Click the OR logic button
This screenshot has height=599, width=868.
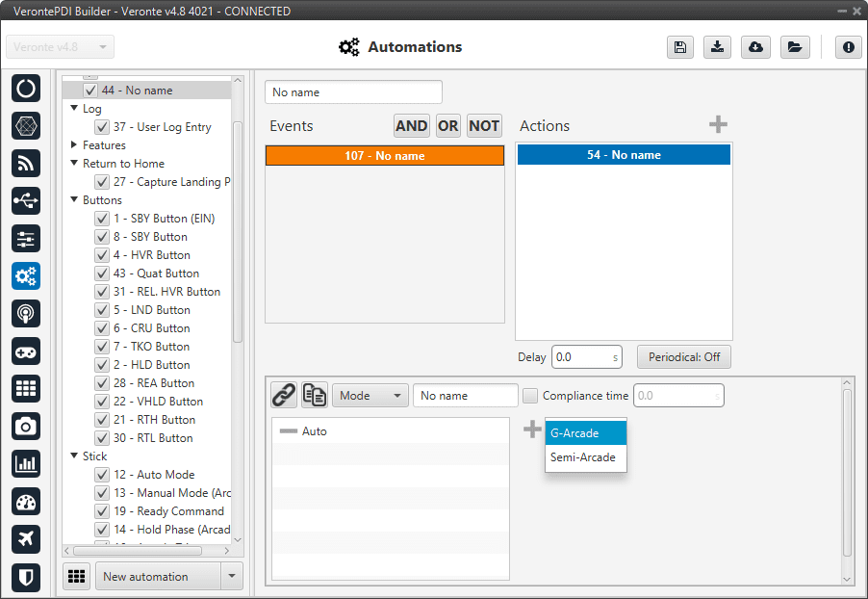click(x=447, y=126)
